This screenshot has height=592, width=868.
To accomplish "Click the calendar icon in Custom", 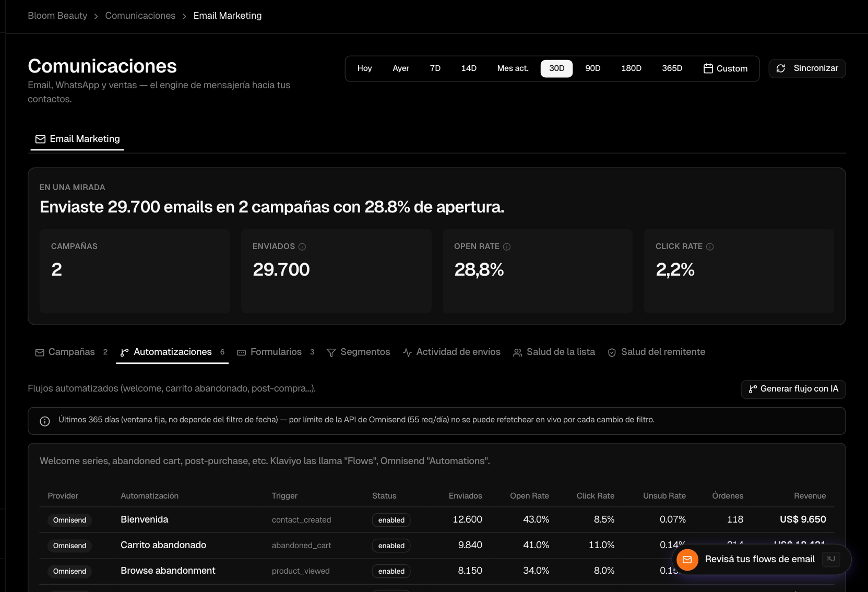I will point(708,68).
